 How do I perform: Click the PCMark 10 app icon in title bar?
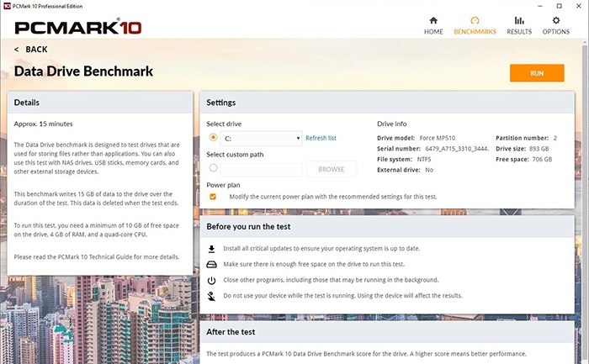tap(7, 6)
